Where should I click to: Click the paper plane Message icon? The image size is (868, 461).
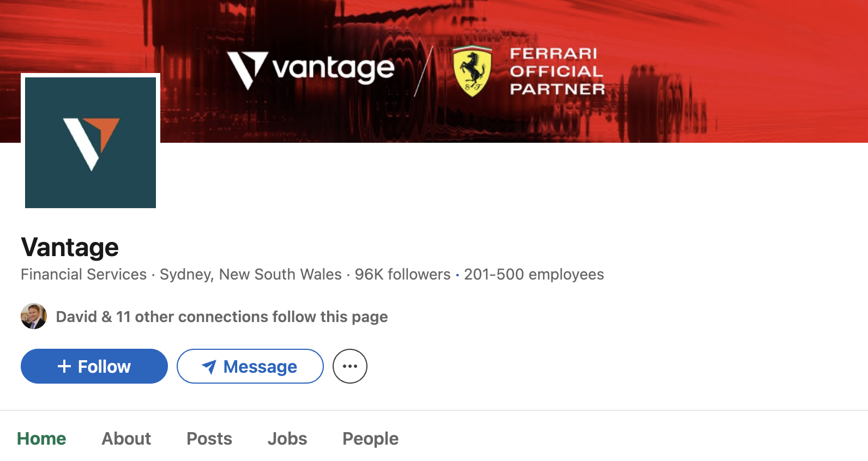pyautogui.click(x=209, y=367)
